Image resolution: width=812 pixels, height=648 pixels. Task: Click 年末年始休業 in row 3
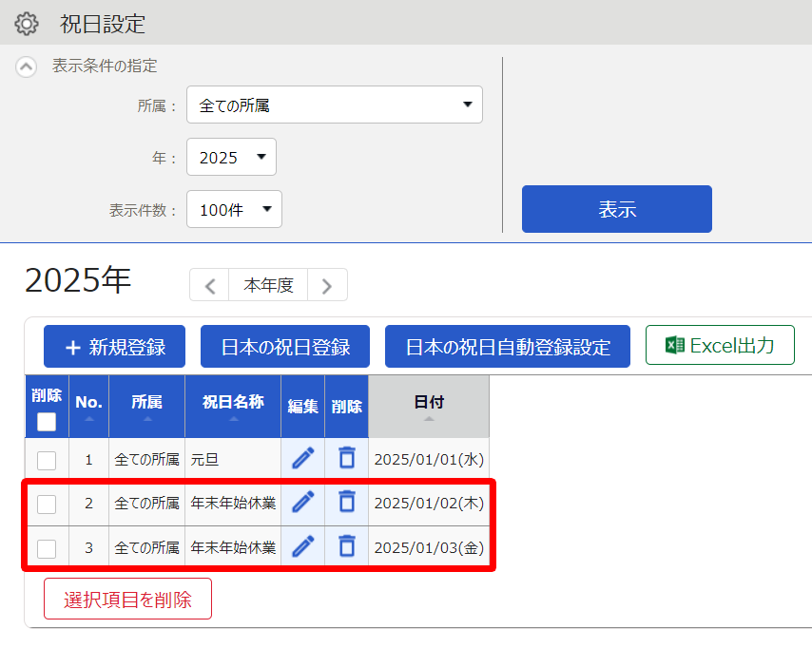coord(233,547)
